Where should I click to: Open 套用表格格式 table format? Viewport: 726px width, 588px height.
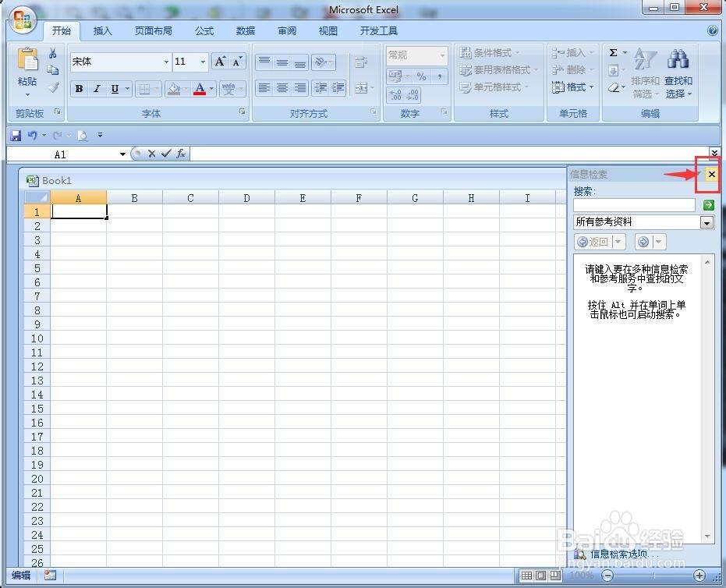(498, 70)
